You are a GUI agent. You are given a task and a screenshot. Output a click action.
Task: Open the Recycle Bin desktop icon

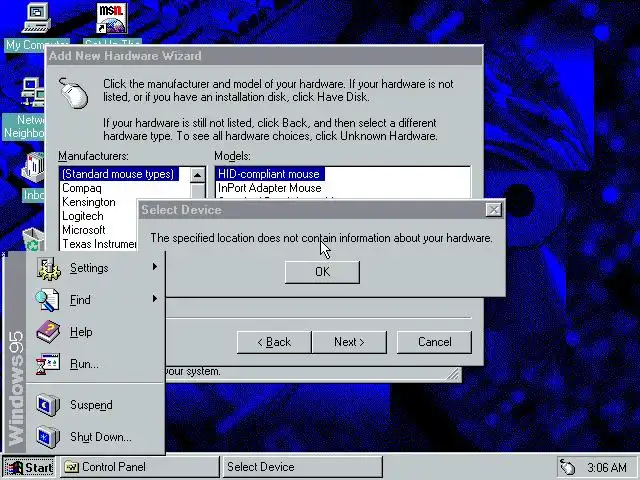[33, 240]
